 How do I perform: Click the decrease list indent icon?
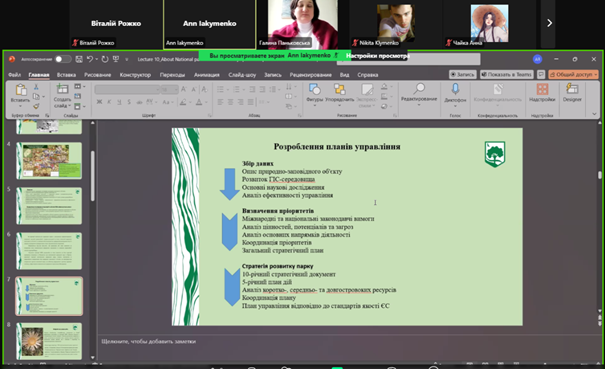(x=252, y=90)
